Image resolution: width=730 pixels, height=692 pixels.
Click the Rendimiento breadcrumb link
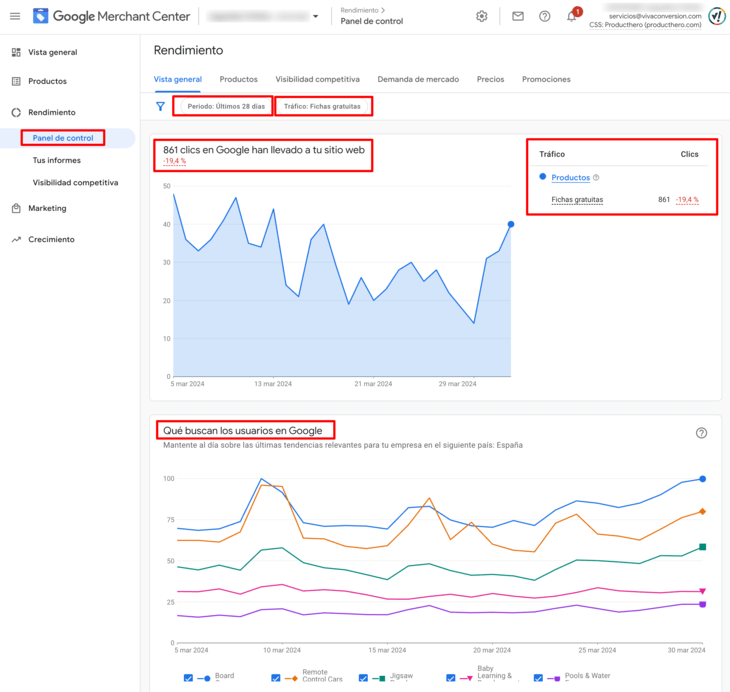point(359,10)
